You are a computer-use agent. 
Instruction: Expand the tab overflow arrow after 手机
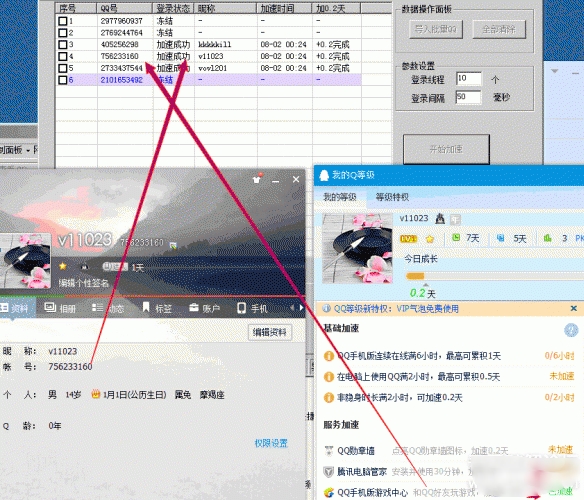(301, 308)
